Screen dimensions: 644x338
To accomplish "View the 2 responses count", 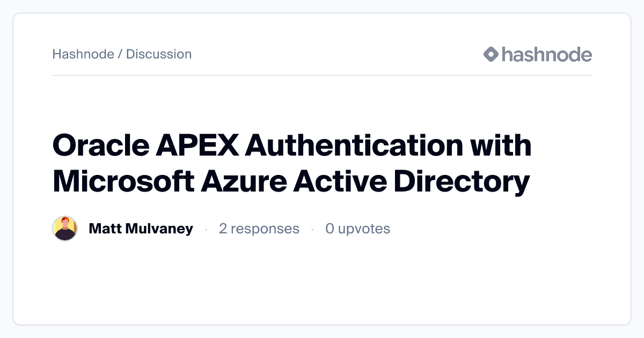I will [259, 229].
